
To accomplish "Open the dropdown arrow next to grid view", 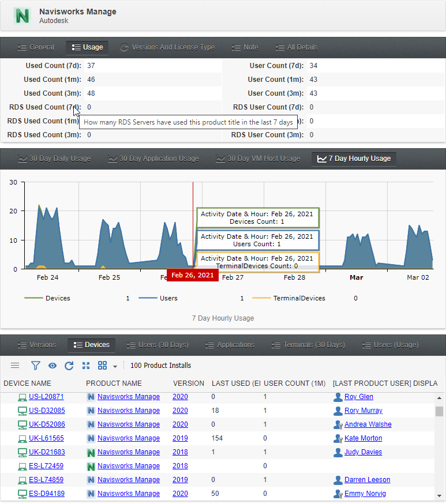I will [115, 366].
